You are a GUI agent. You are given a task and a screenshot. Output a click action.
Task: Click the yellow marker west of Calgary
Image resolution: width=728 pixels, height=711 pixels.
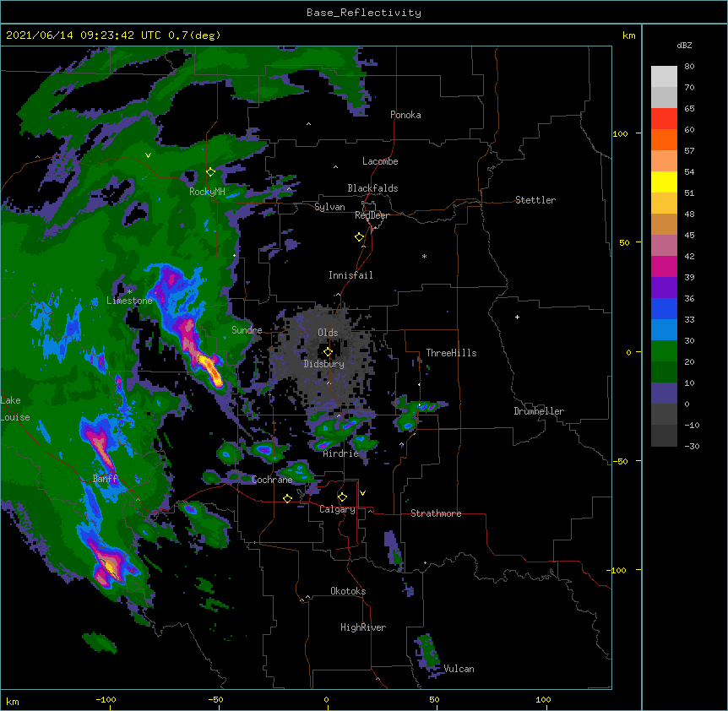287,498
